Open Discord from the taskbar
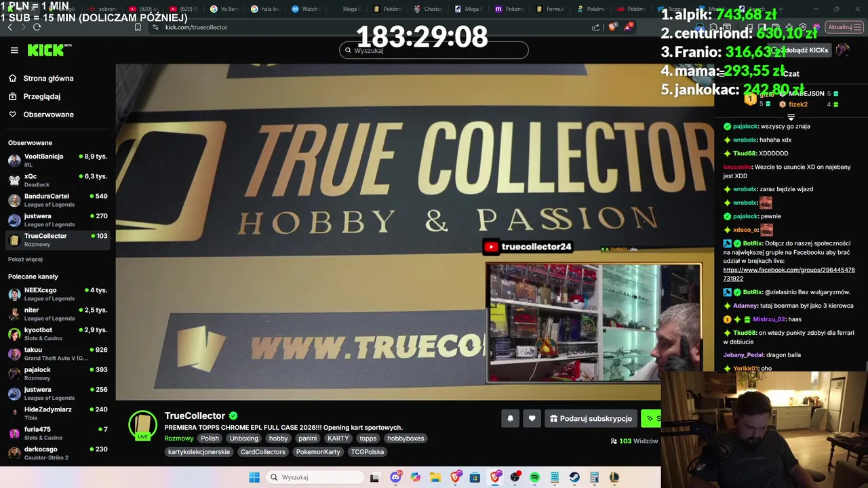This screenshot has height=488, width=868. [x=395, y=477]
